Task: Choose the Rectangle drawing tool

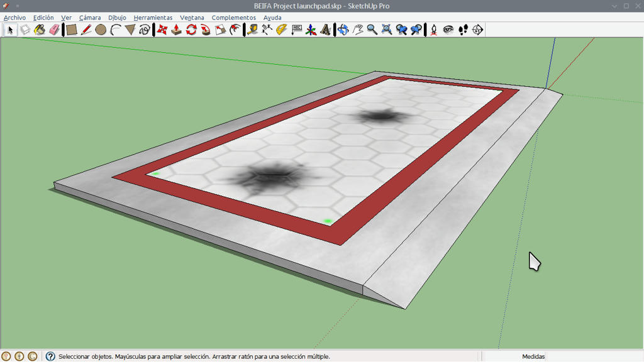Action: [x=72, y=30]
